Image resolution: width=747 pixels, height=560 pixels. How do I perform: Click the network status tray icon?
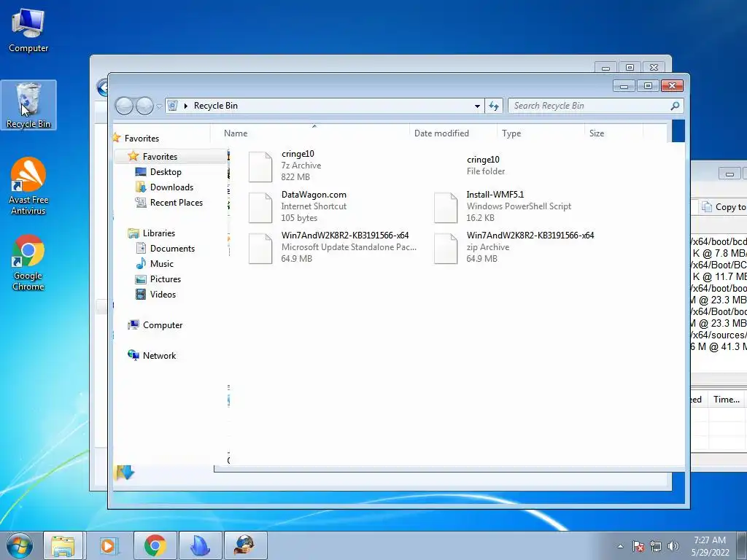(x=656, y=546)
